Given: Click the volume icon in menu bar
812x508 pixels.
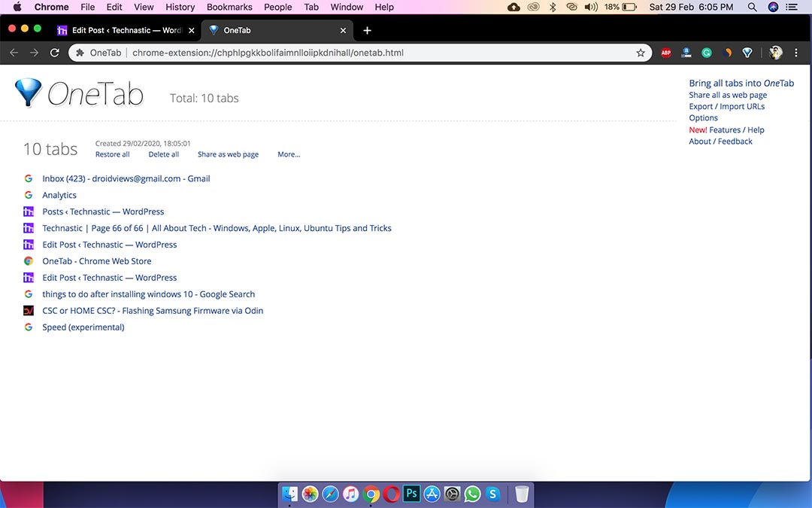Looking at the screenshot, I should 591,8.
